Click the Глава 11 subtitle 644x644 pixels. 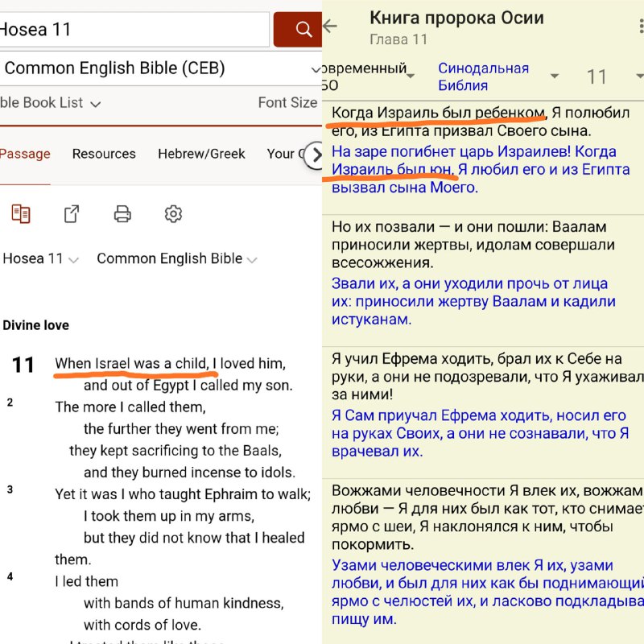click(398, 39)
